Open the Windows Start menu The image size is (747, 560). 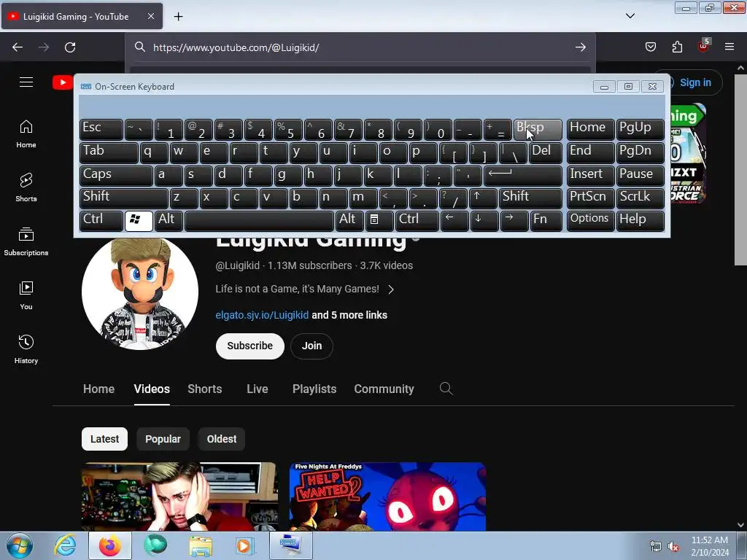point(19,545)
